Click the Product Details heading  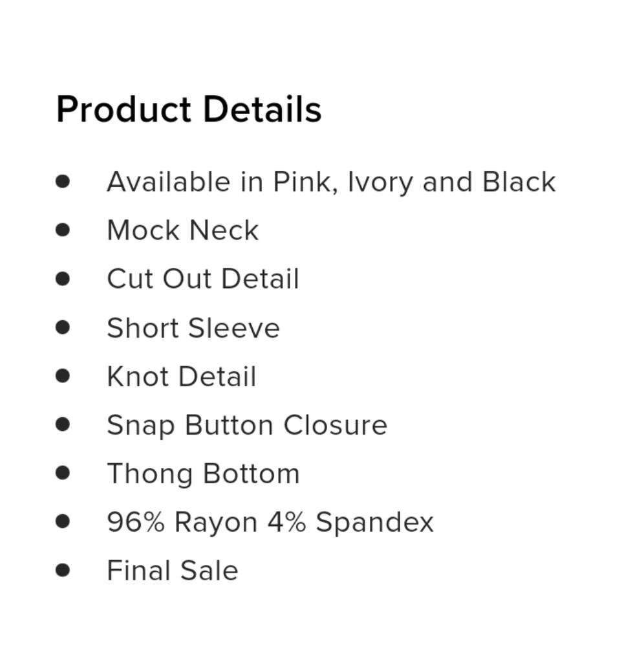(189, 109)
